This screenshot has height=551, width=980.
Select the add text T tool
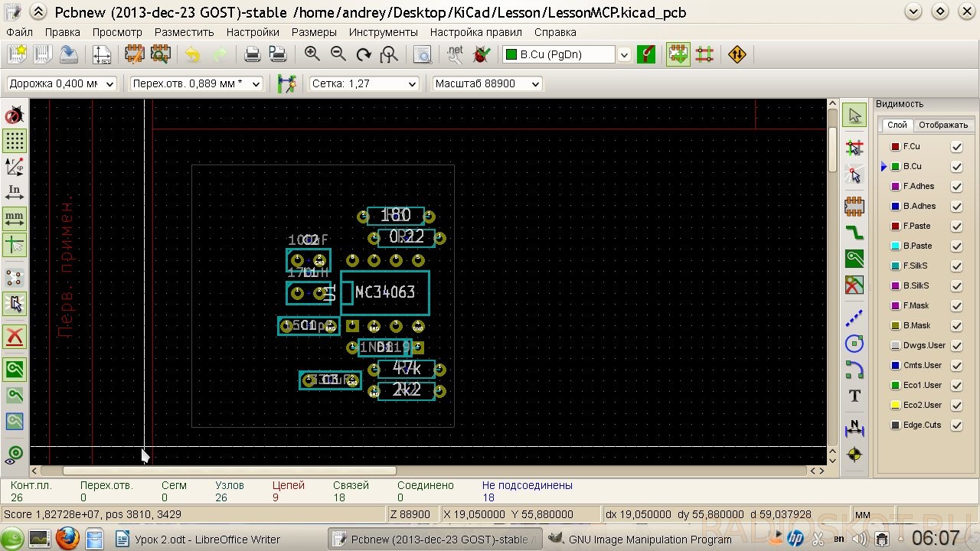click(x=854, y=396)
